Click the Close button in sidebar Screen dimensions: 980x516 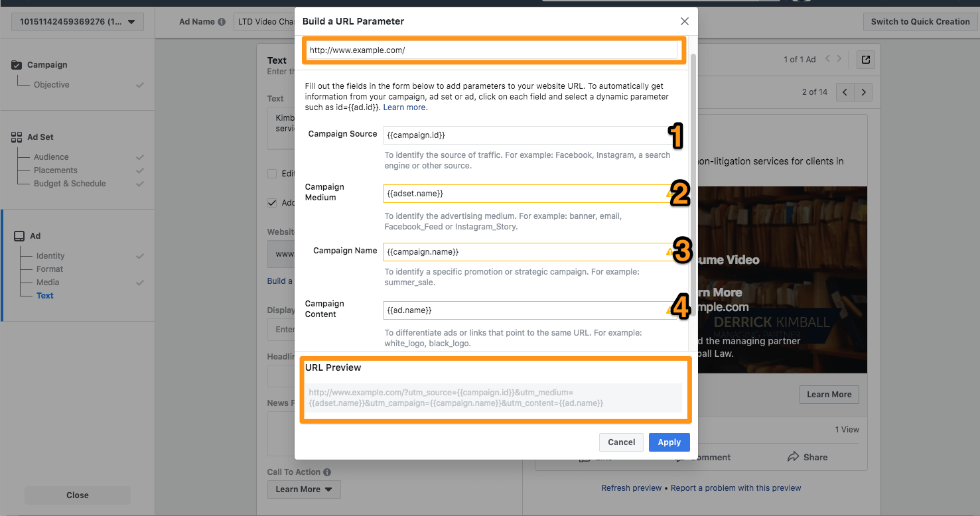point(78,495)
